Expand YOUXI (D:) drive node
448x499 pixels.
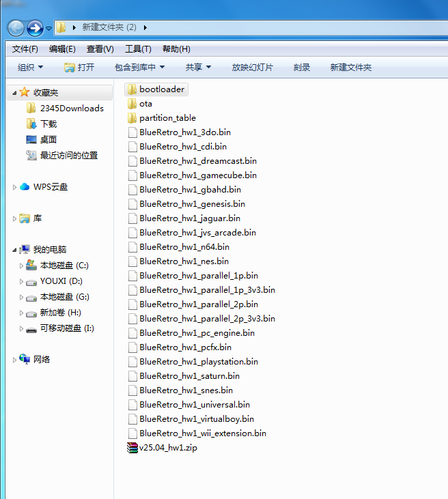(x=21, y=282)
